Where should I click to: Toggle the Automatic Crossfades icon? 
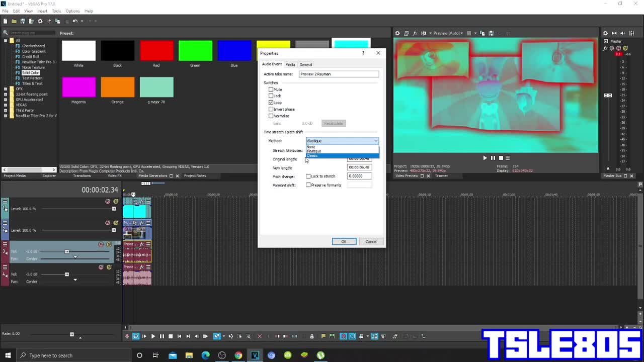(x=352, y=336)
